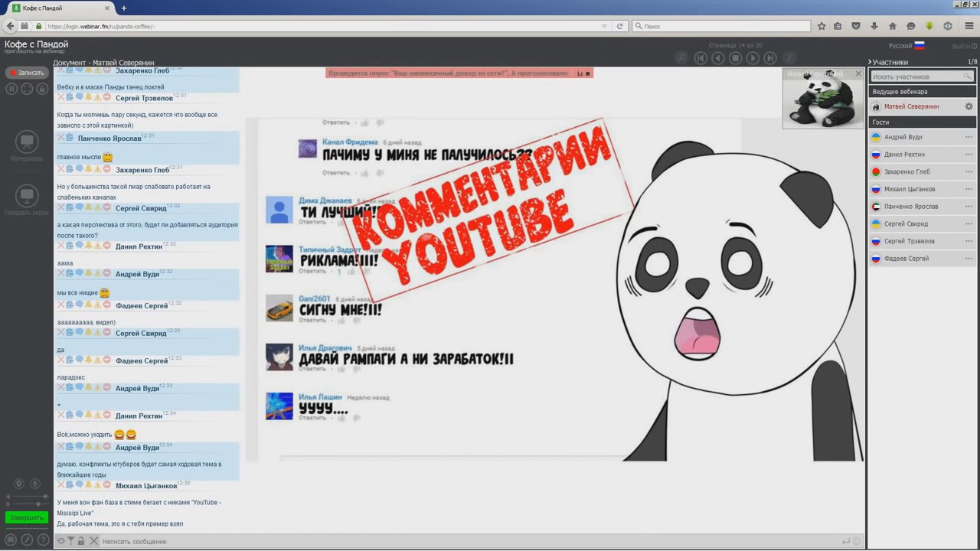Click the participant search magnifier icon
The height and width of the screenshot is (551, 980).
[968, 77]
